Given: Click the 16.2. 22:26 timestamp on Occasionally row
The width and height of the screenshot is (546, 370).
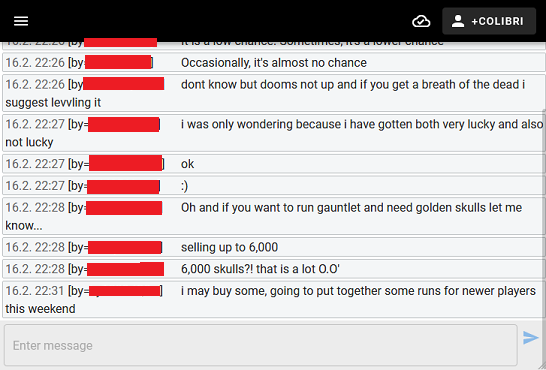Looking at the screenshot, I should coord(35,63).
